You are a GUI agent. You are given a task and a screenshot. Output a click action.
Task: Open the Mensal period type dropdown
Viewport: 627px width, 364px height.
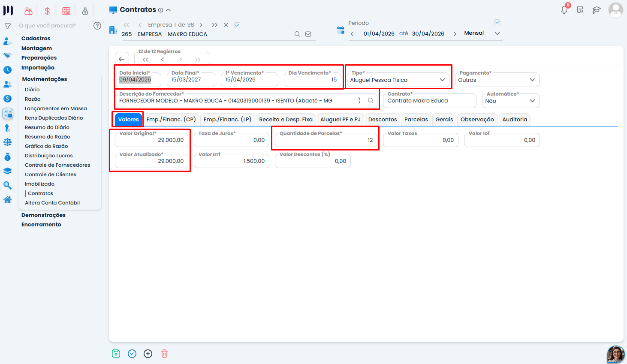[x=482, y=33]
